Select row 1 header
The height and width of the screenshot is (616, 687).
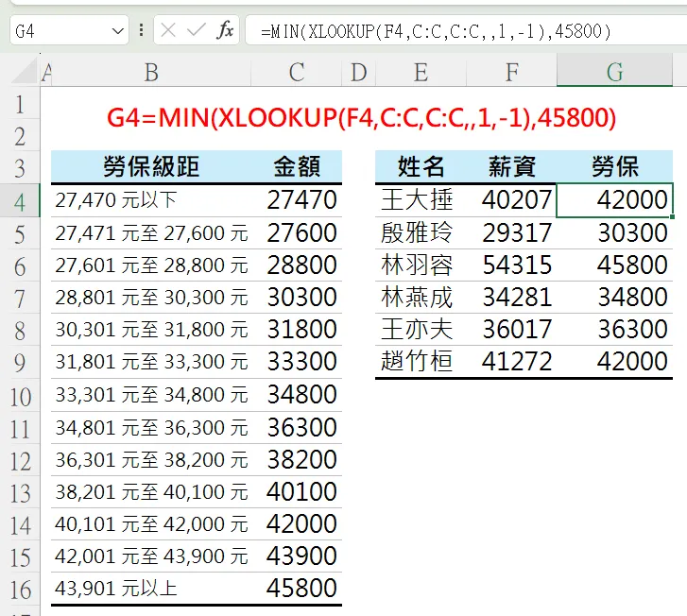[20, 104]
